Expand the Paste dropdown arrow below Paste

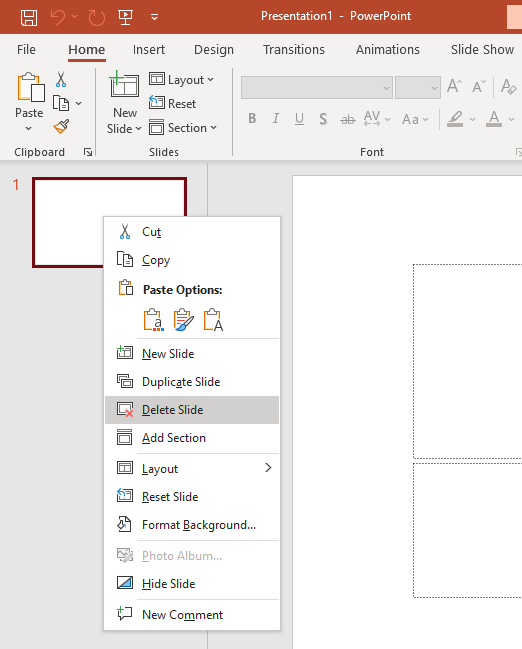pyautogui.click(x=28, y=129)
